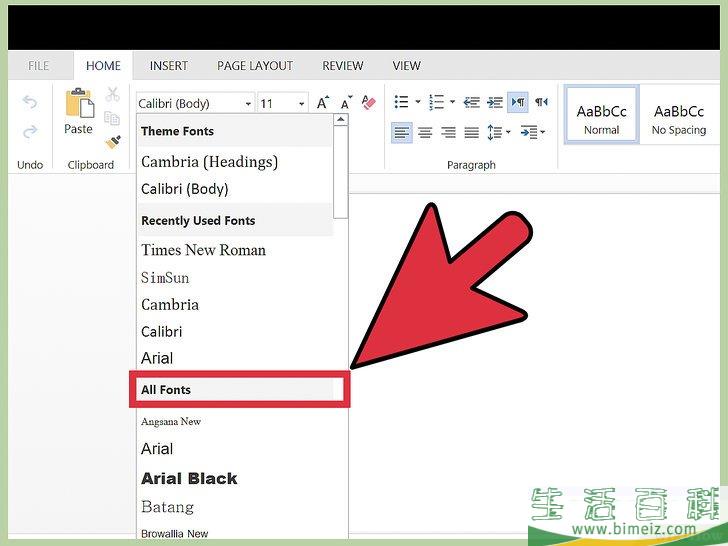The image size is (728, 546).
Task: Toggle Justify paragraph alignment
Action: coord(472,132)
